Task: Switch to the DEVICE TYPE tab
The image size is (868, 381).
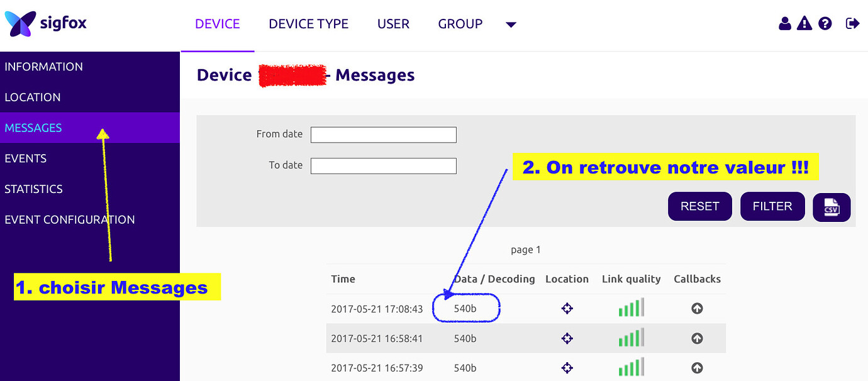Action: 308,24
